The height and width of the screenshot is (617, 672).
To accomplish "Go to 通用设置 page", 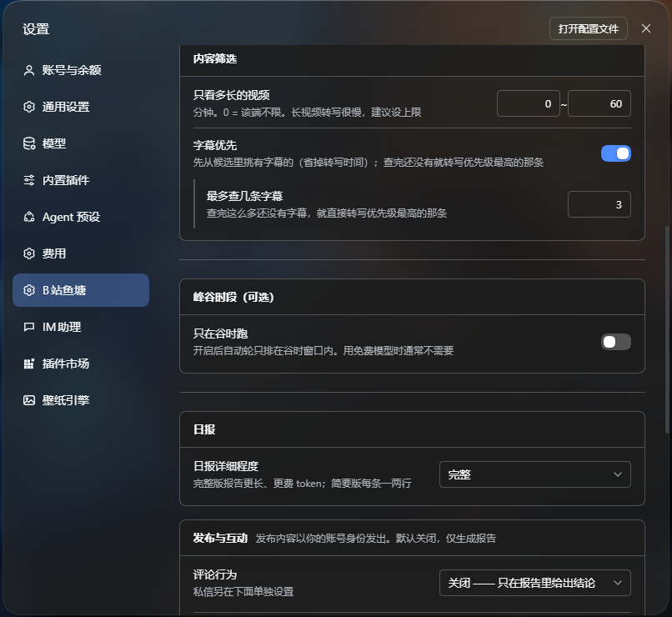I will 81,107.
